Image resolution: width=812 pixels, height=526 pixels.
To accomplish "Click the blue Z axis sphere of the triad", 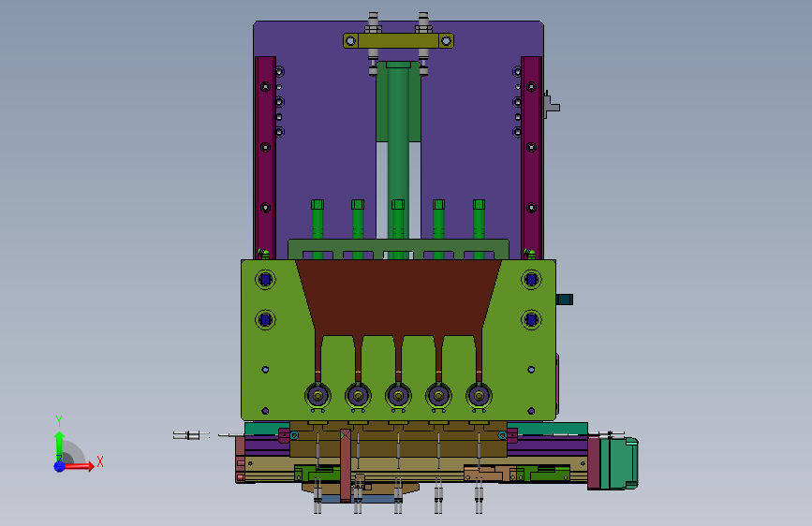I will pyautogui.click(x=59, y=466).
